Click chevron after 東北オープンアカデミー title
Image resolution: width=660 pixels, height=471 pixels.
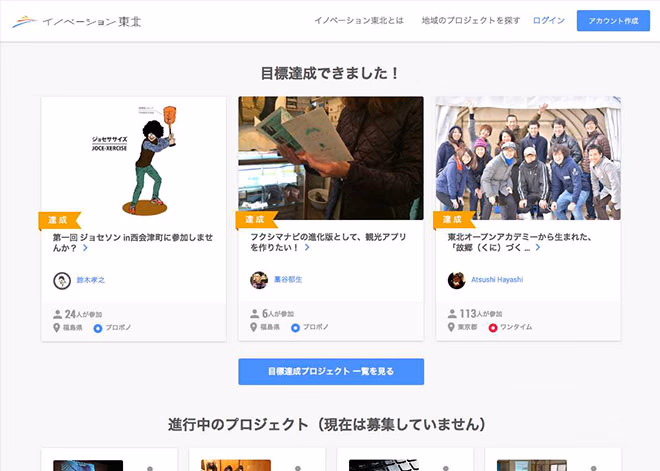tap(537, 248)
